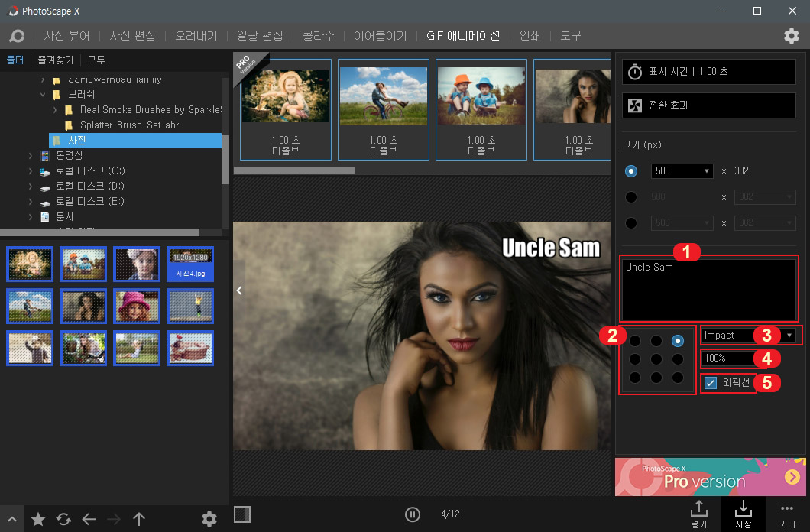Set text position to center radio
The image size is (810, 532).
point(656,359)
